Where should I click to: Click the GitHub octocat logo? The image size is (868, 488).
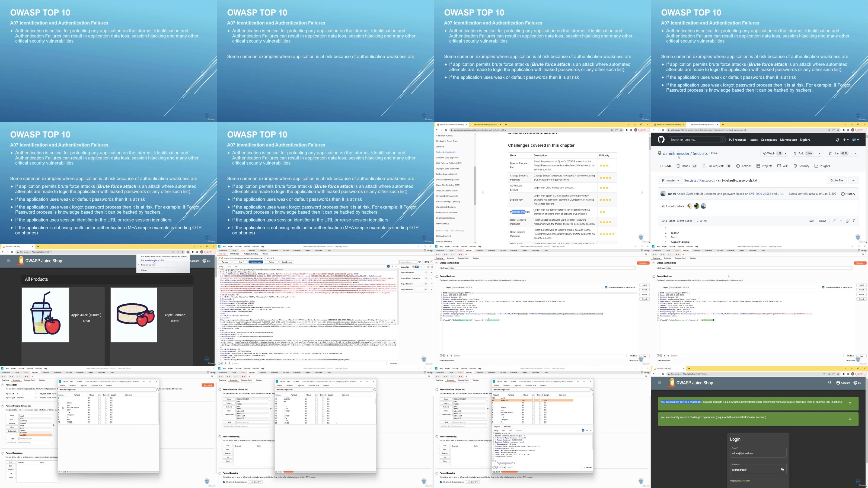(x=661, y=140)
